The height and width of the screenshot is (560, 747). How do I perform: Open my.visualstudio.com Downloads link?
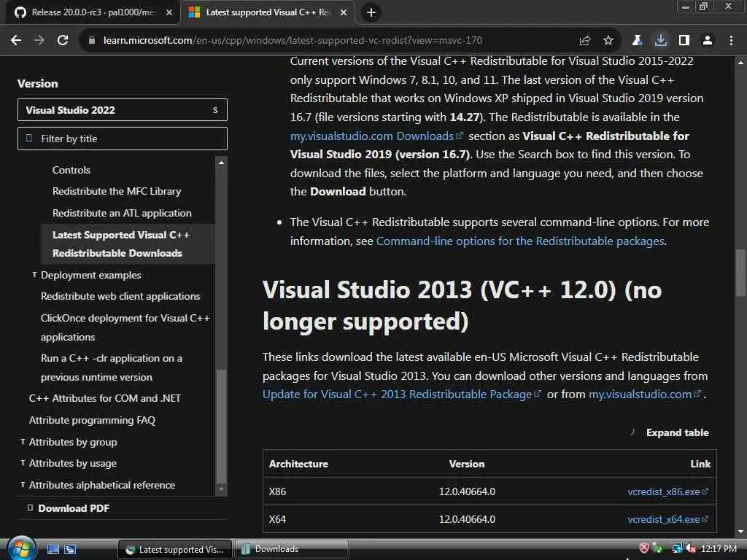tap(376, 136)
